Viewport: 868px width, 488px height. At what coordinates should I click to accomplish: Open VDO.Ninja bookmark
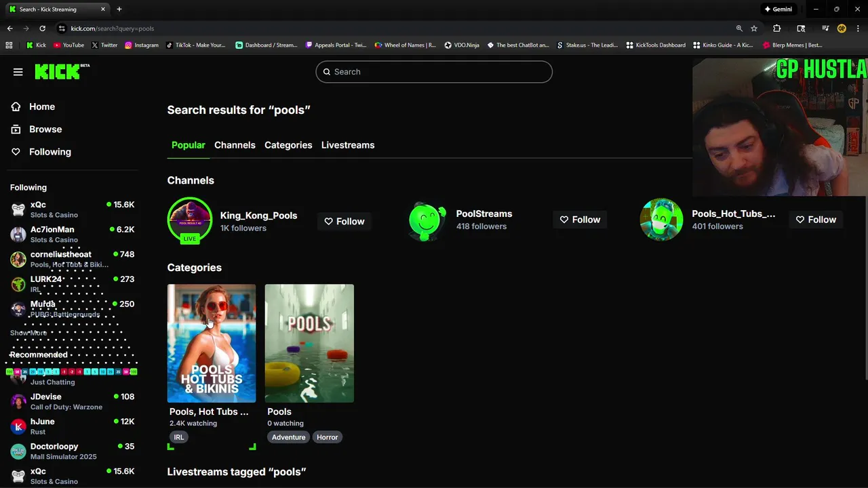462,45
